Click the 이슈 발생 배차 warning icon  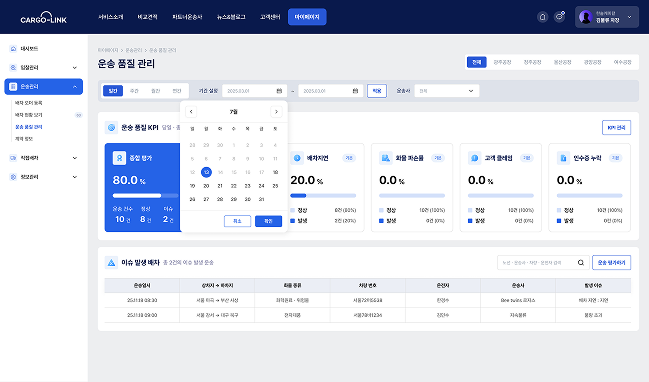point(111,262)
